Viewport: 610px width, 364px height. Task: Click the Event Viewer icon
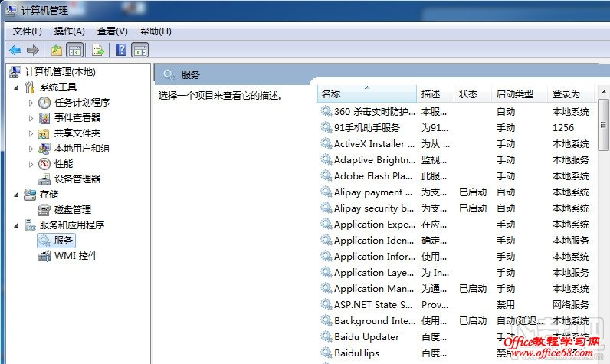coord(44,118)
